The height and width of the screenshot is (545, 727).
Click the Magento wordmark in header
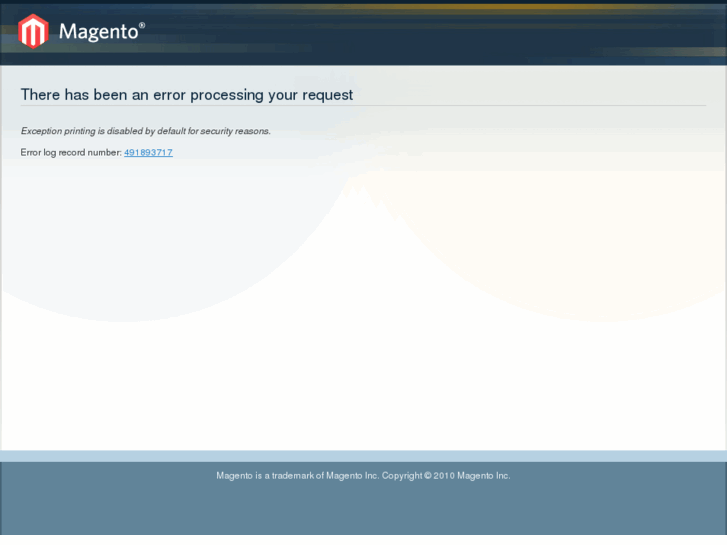tap(102, 32)
